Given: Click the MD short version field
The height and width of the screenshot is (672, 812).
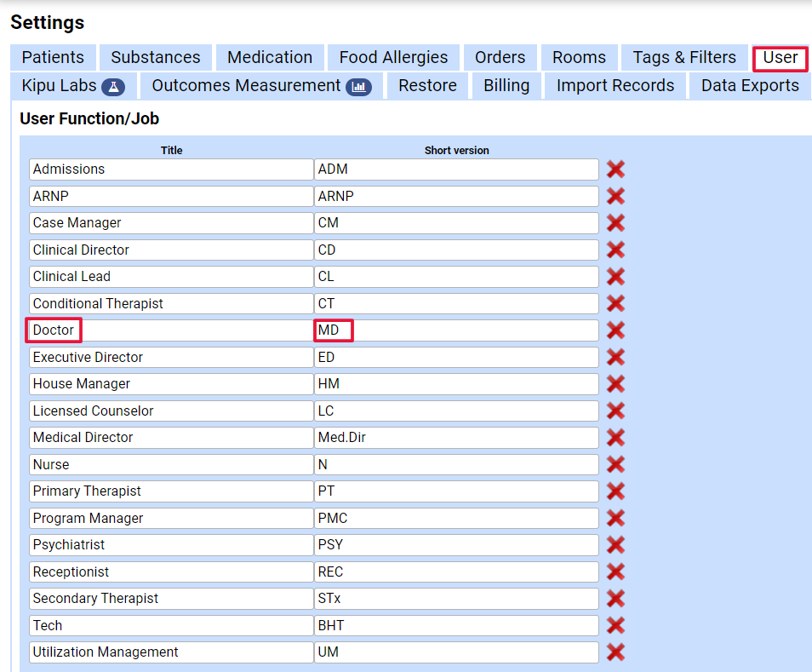Looking at the screenshot, I should 455,330.
